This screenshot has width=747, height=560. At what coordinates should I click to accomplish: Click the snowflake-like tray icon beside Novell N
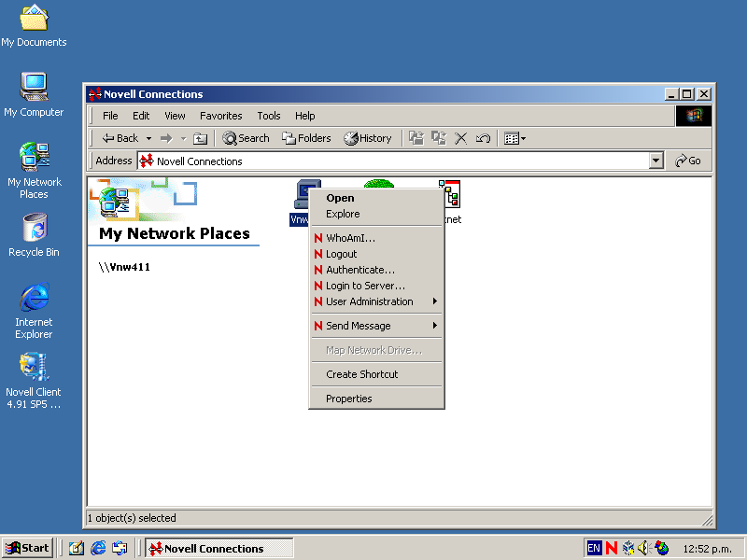628,548
